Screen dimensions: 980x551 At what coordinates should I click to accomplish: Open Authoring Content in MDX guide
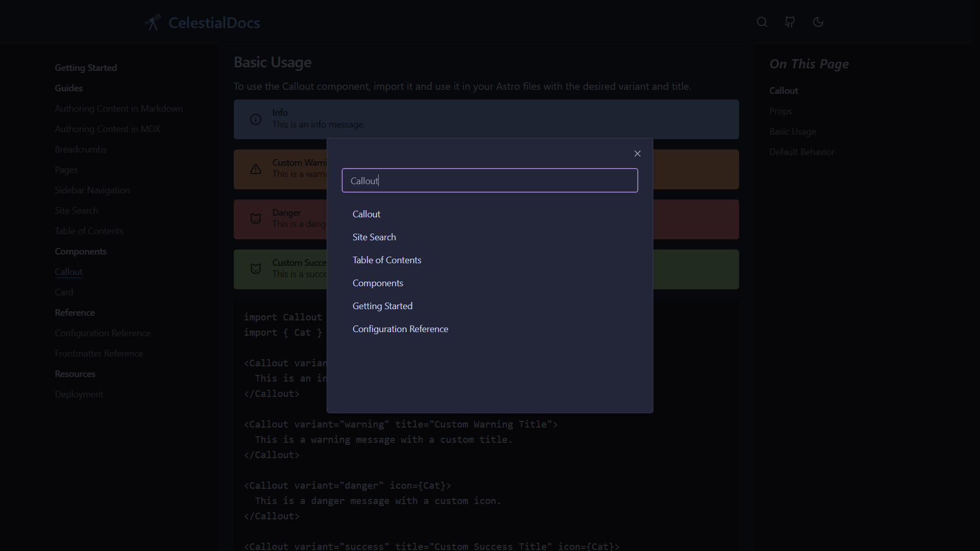(107, 129)
